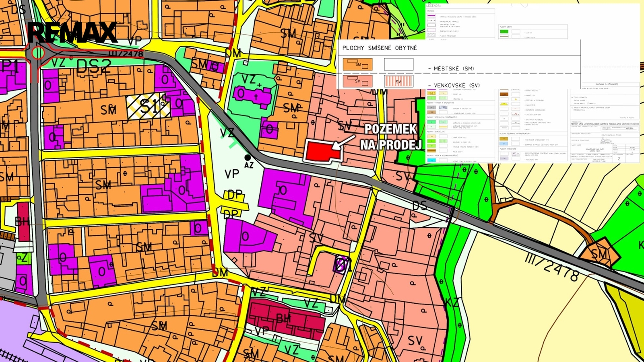Screen dimensions: 644x362
Task: Click the orange SM legend swatch
Action: (x=357, y=64)
